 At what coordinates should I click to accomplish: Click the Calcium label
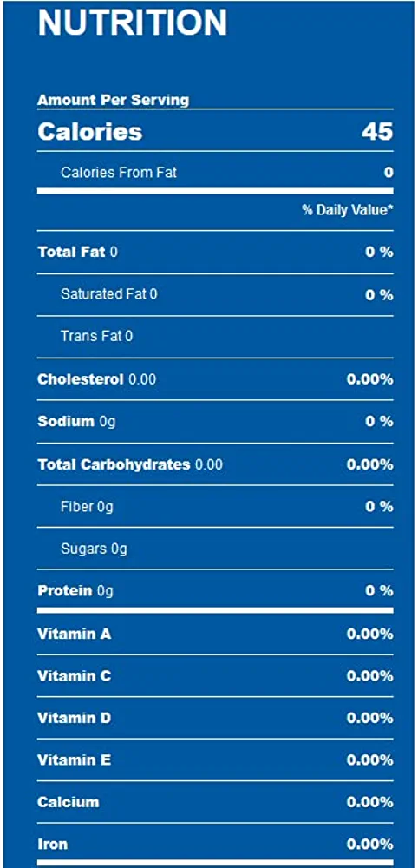coord(69,802)
